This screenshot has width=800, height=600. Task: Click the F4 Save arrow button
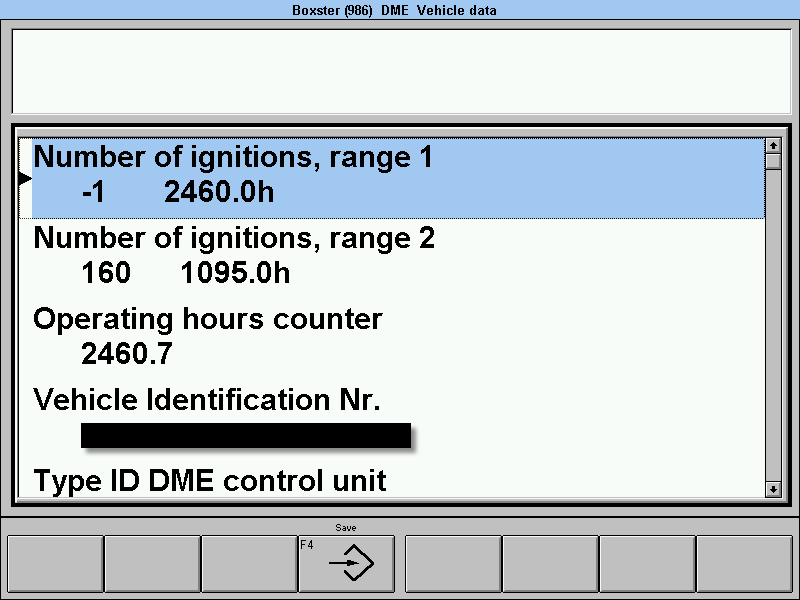(346, 563)
